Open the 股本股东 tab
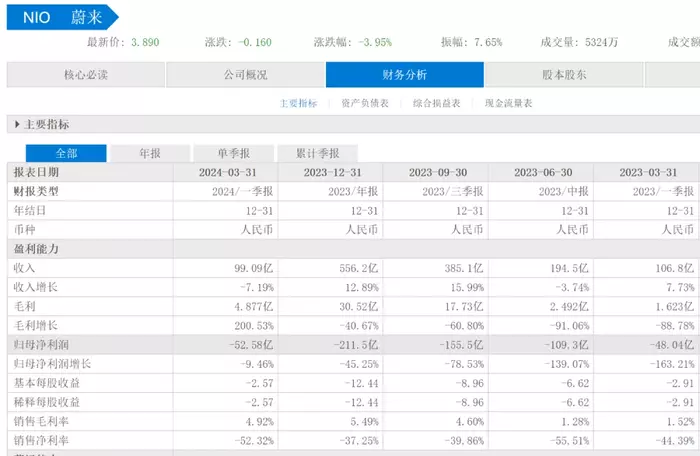The width and height of the screenshot is (700, 456). pyautogui.click(x=564, y=75)
